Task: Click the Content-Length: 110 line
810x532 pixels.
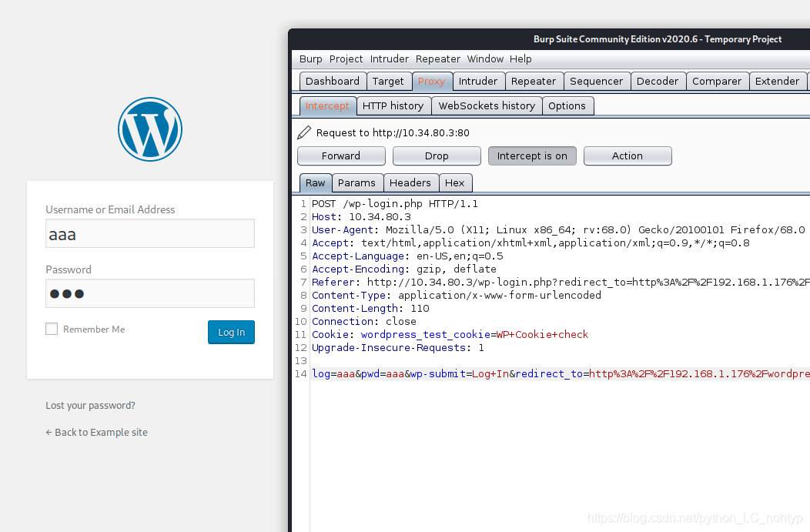Action: (x=370, y=309)
